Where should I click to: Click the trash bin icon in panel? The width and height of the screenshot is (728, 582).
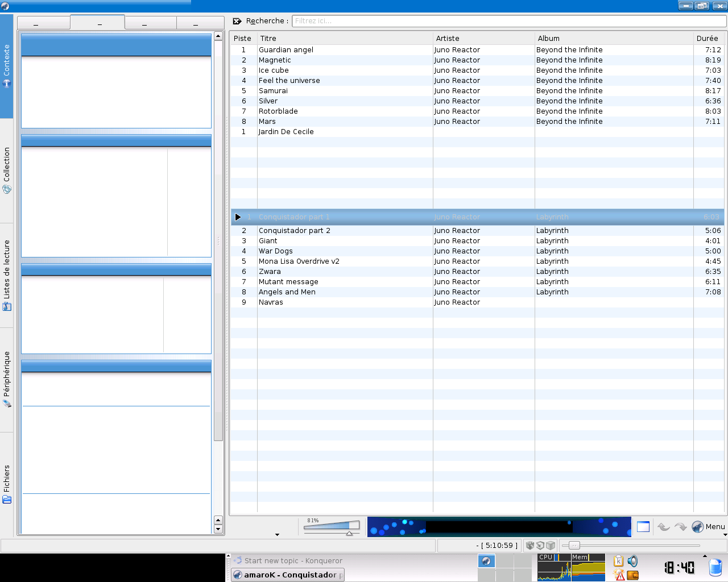tap(715, 567)
